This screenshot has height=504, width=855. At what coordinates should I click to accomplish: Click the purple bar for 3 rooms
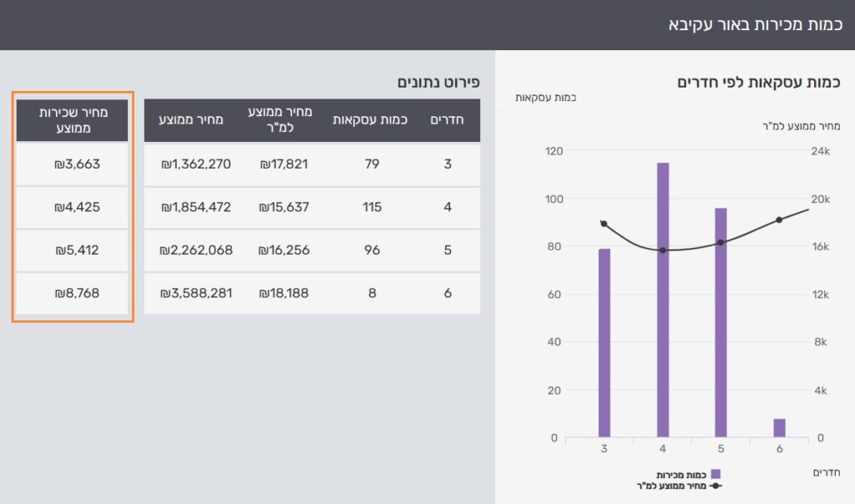[604, 342]
